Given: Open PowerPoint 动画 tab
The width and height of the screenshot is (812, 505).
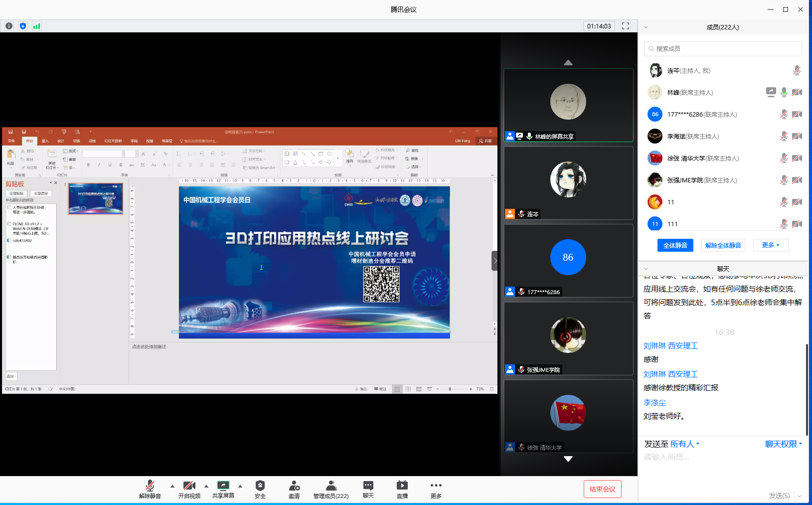Looking at the screenshot, I should (92, 141).
